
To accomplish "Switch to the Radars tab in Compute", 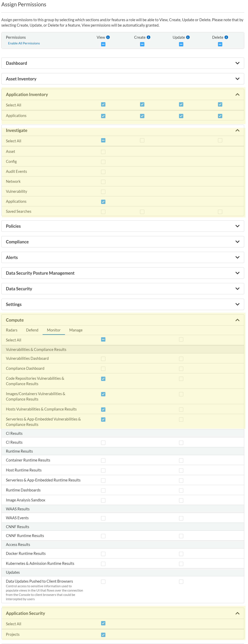I will pyautogui.click(x=12, y=330).
